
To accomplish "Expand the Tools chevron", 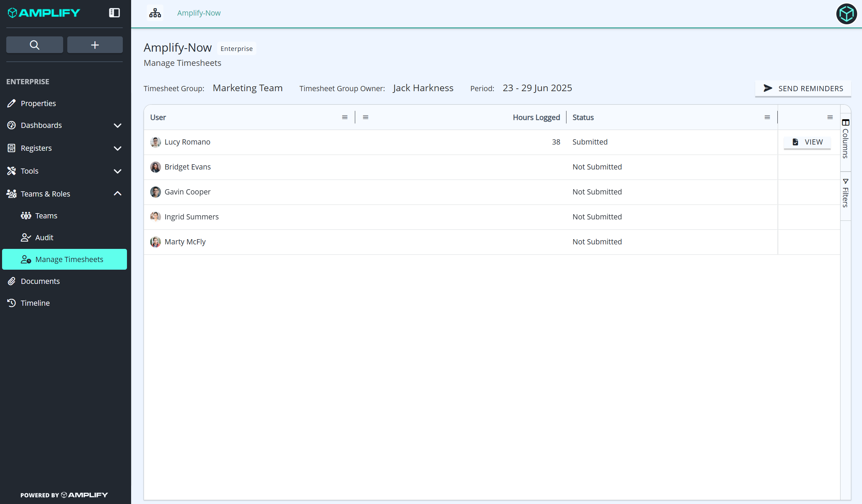I will tap(118, 171).
